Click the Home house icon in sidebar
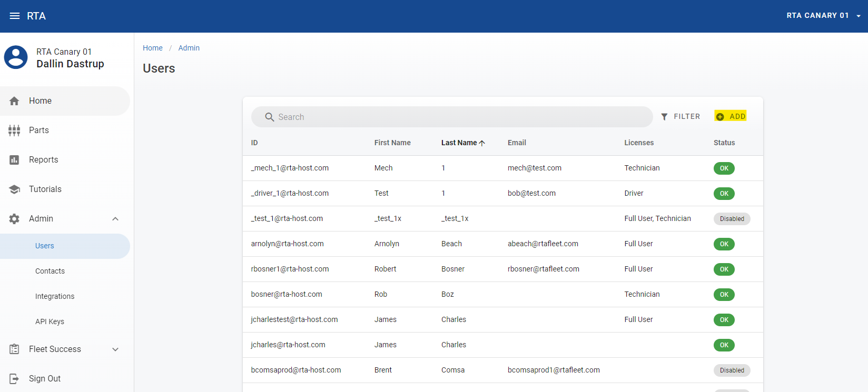 pos(14,101)
